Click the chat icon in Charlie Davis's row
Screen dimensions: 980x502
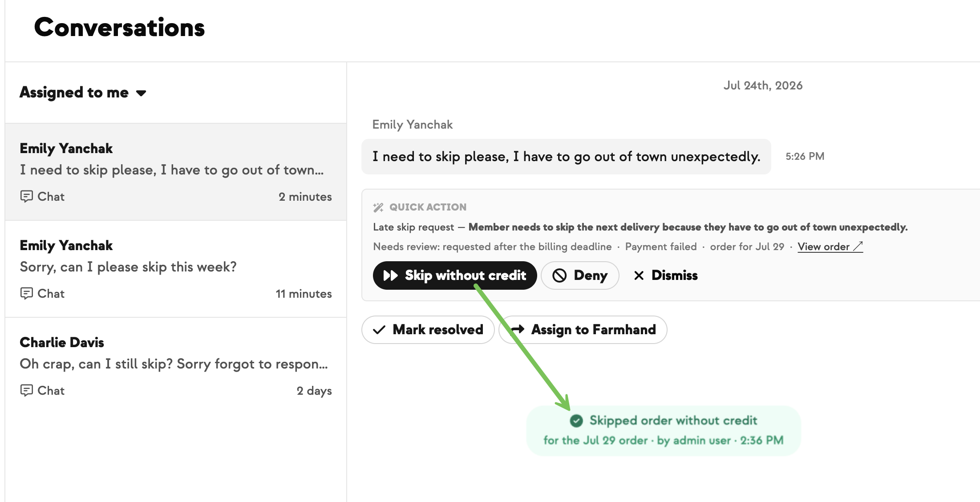[27, 390]
